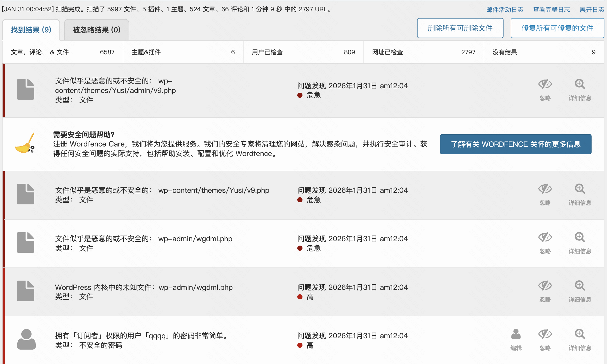Switch to 找到结果 (9) tab
The image size is (607, 364).
click(31, 30)
